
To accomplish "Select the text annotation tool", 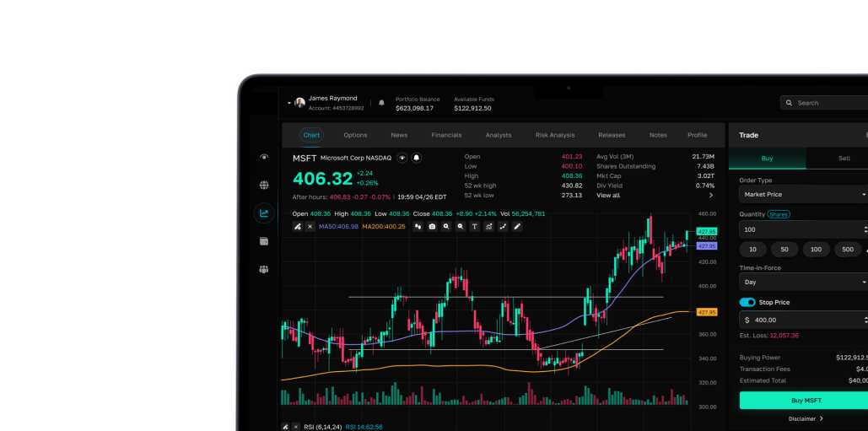I will tap(474, 226).
